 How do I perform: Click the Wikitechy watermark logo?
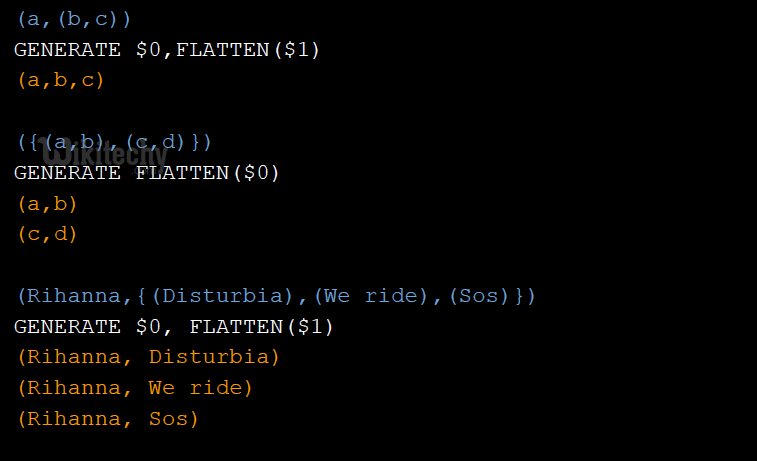click(x=108, y=156)
